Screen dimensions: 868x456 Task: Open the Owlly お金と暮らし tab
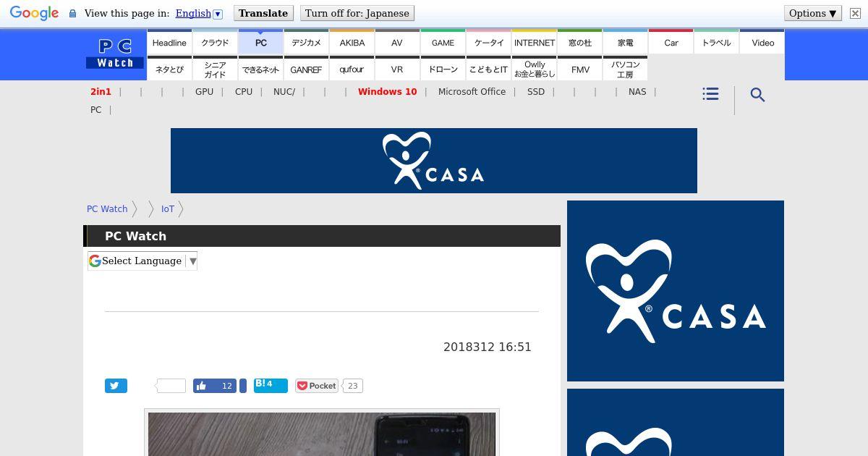click(x=534, y=69)
